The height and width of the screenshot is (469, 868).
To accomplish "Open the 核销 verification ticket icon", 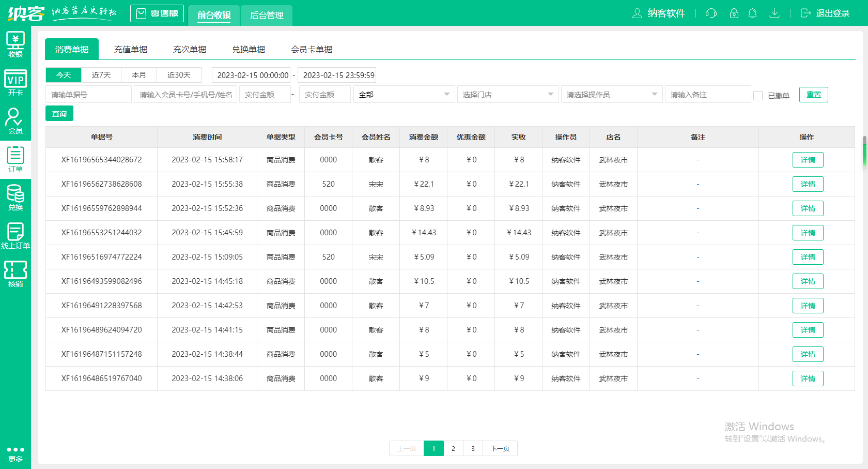I will (16, 274).
